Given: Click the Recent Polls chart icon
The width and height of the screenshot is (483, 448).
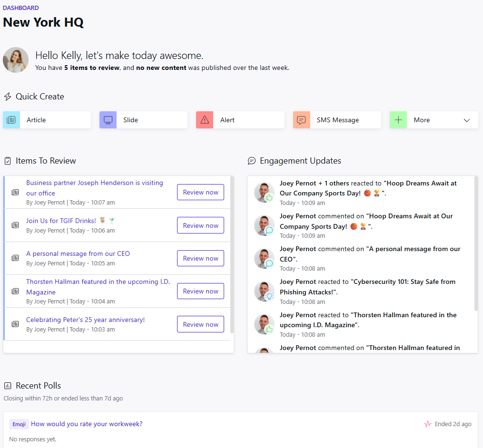Looking at the screenshot, I should (8, 386).
